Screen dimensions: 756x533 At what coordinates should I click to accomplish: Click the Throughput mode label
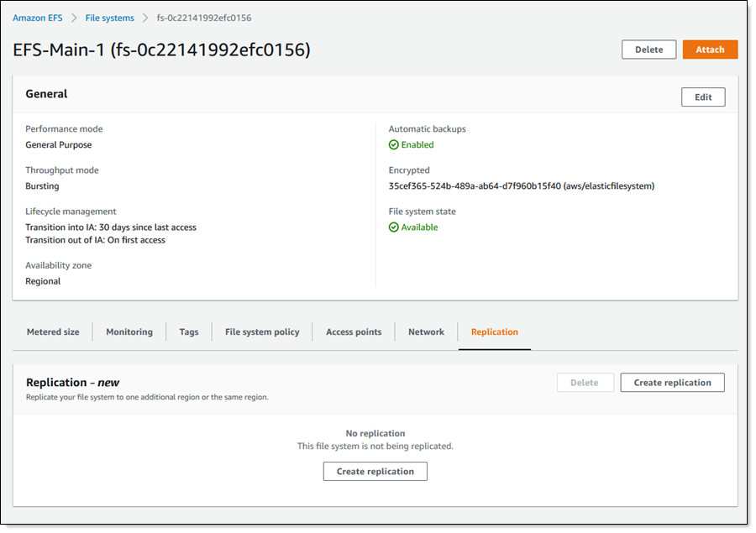62,170
